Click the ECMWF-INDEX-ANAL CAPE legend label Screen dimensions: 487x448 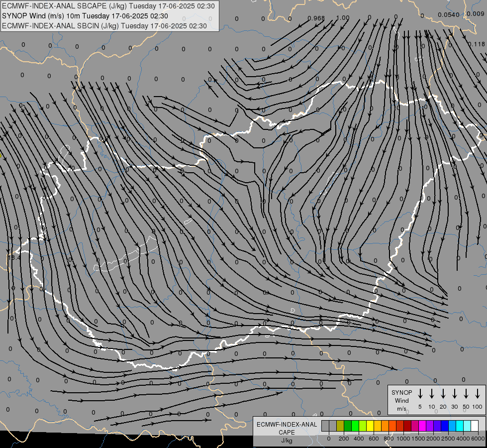pyautogui.click(x=287, y=428)
